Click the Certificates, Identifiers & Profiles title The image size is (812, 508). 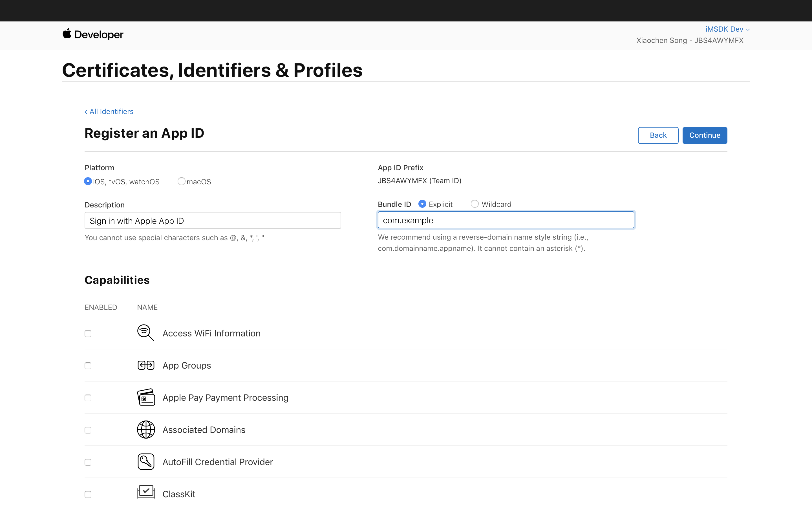(212, 70)
